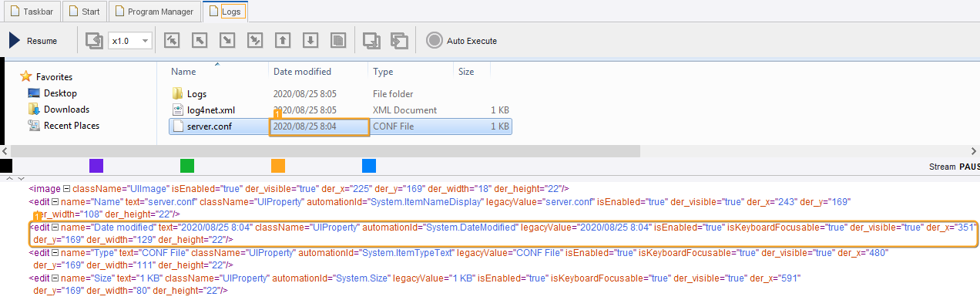This screenshot has width=980, height=300.
Task: Click the single down-right arrow toolbar icon
Action: click(227, 41)
